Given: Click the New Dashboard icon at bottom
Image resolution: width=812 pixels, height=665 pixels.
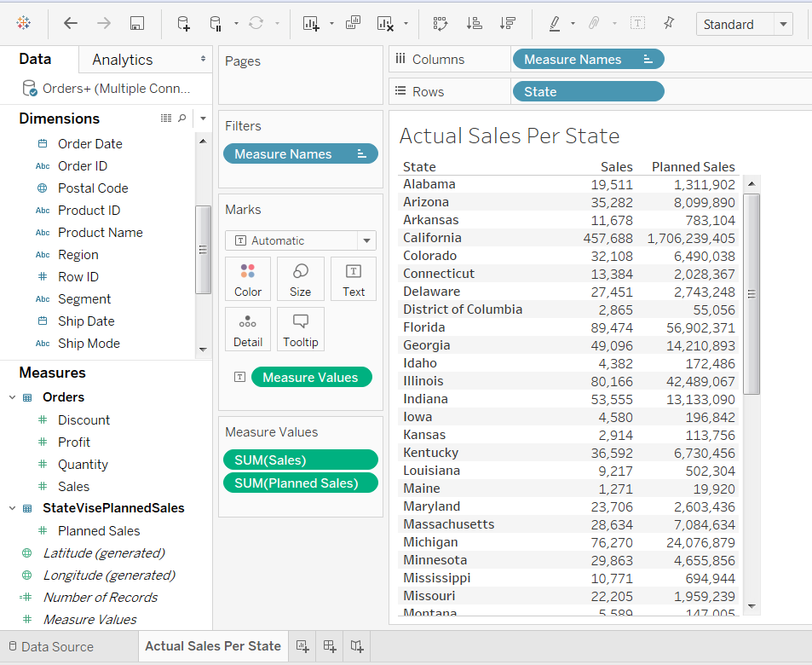Looking at the screenshot, I should click(x=330, y=646).
